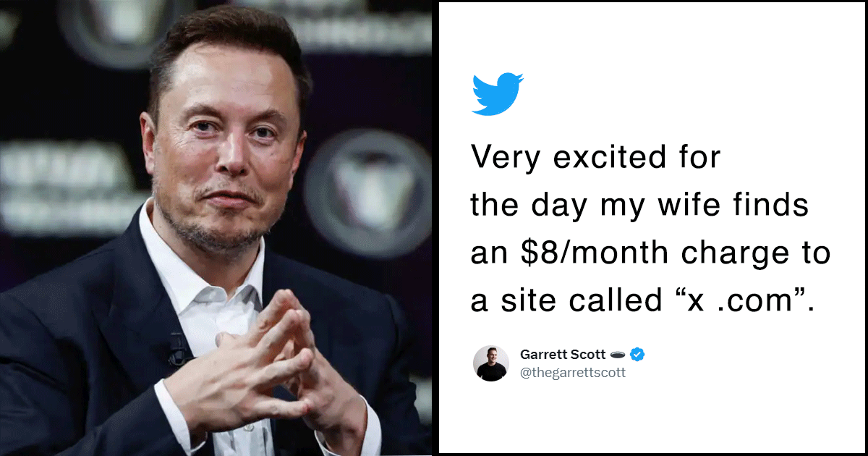Open the @thegarrettscott handle link

573,373
